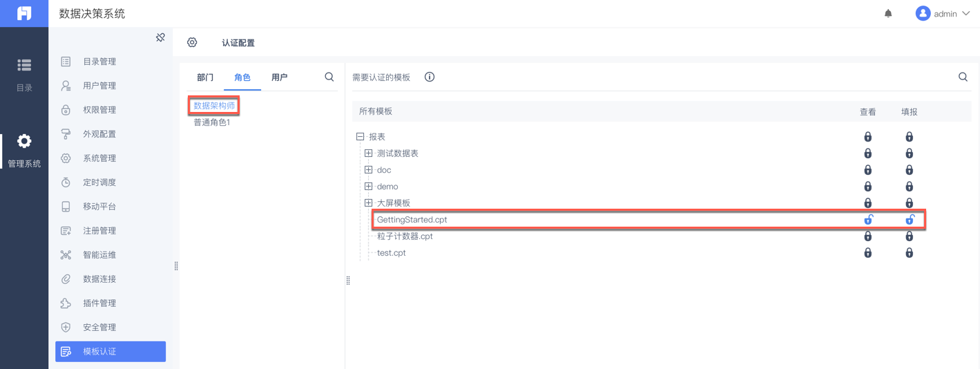Click the role panel resize handle

(x=348, y=280)
